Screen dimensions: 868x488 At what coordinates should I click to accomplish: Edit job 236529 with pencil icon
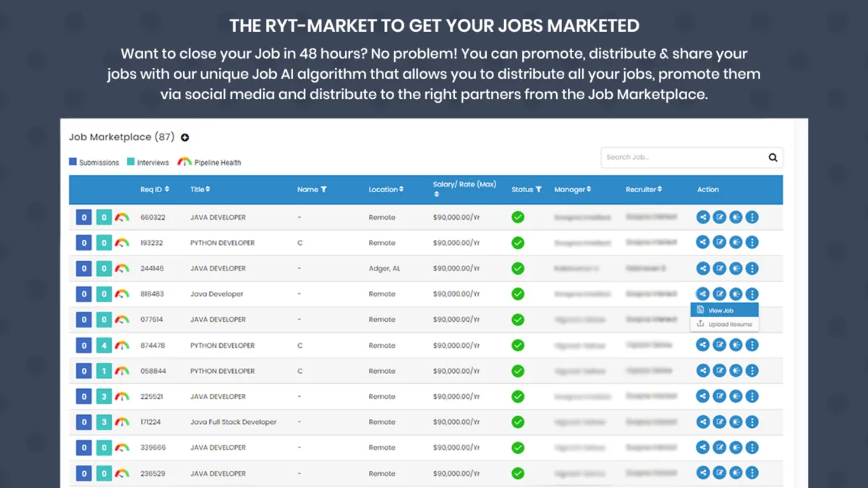720,473
